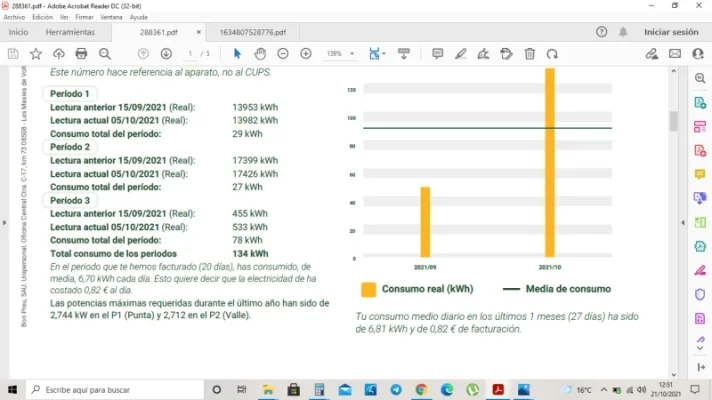Rotate the page view
The image size is (712, 400).
[x=552, y=54]
